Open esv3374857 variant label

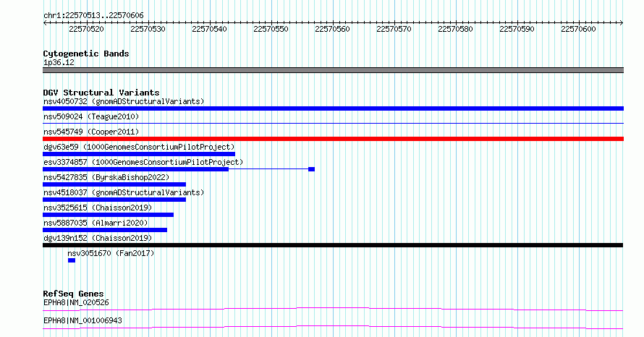143,162
